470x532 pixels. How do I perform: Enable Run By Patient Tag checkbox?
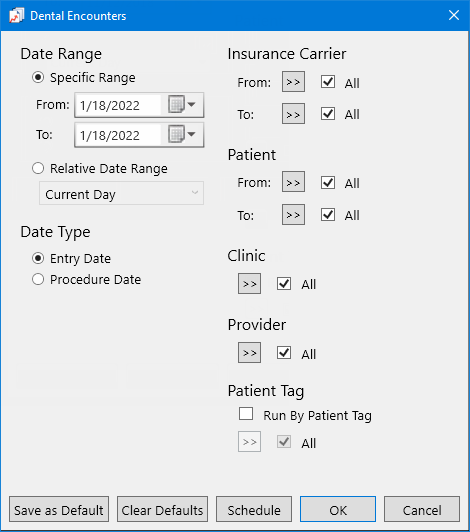coord(246,414)
